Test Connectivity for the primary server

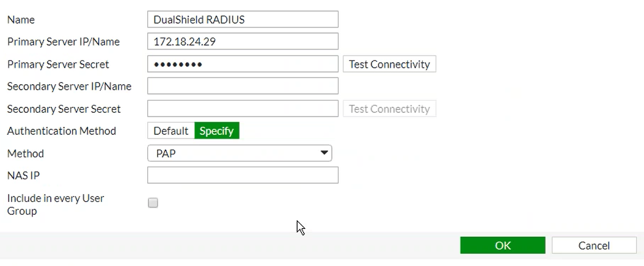pos(389,64)
